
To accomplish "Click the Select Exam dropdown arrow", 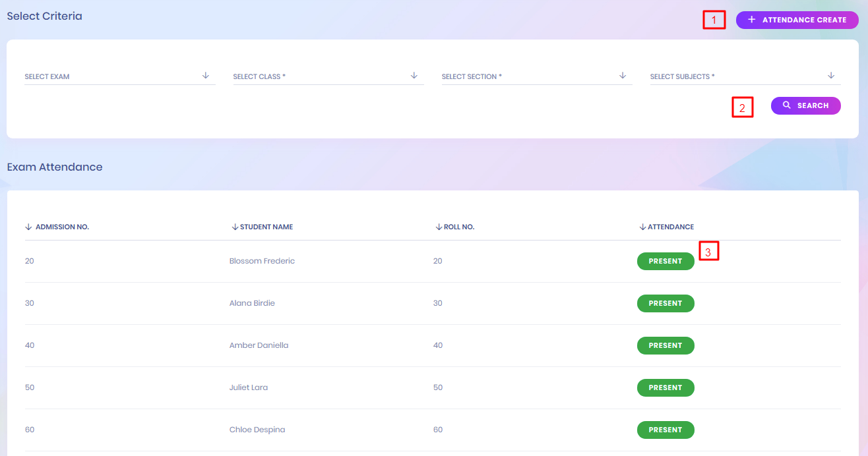I will click(206, 76).
